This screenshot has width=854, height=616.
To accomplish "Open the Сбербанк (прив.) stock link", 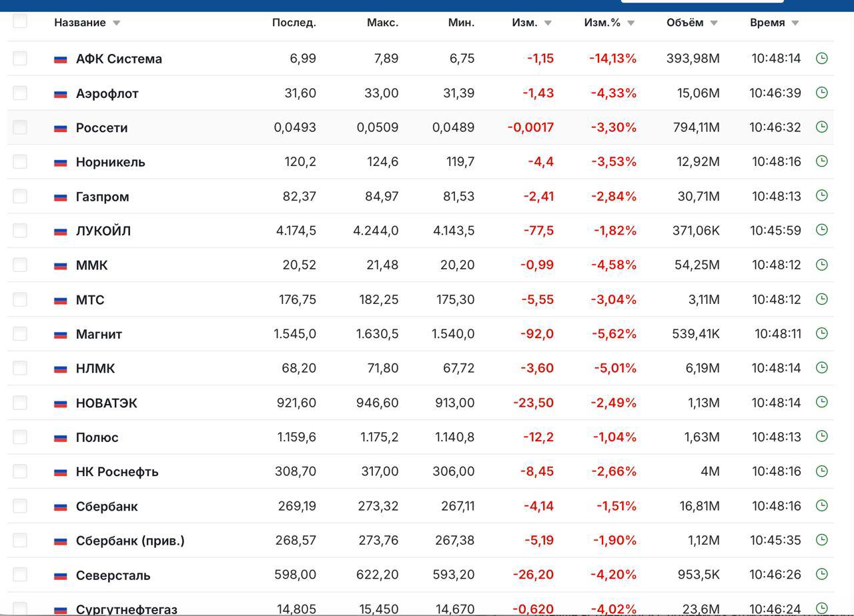I will point(130,541).
